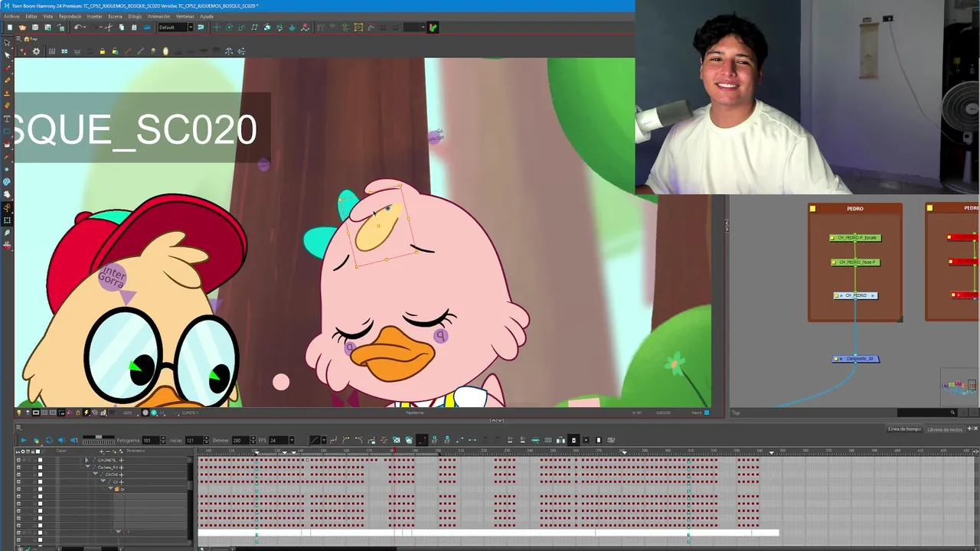Click the blue color square beside New 9
Image resolution: width=980 pixels, height=551 pixels.
[x=707, y=412]
